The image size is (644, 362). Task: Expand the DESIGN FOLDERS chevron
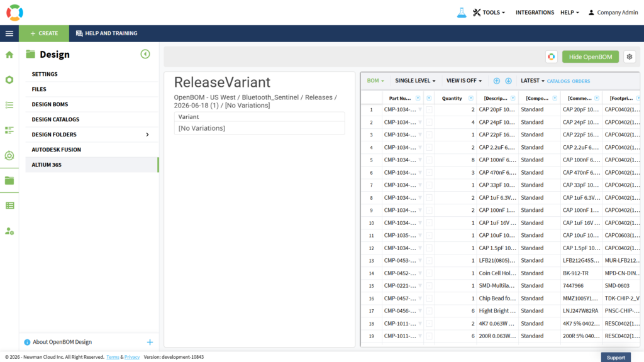coord(147,134)
